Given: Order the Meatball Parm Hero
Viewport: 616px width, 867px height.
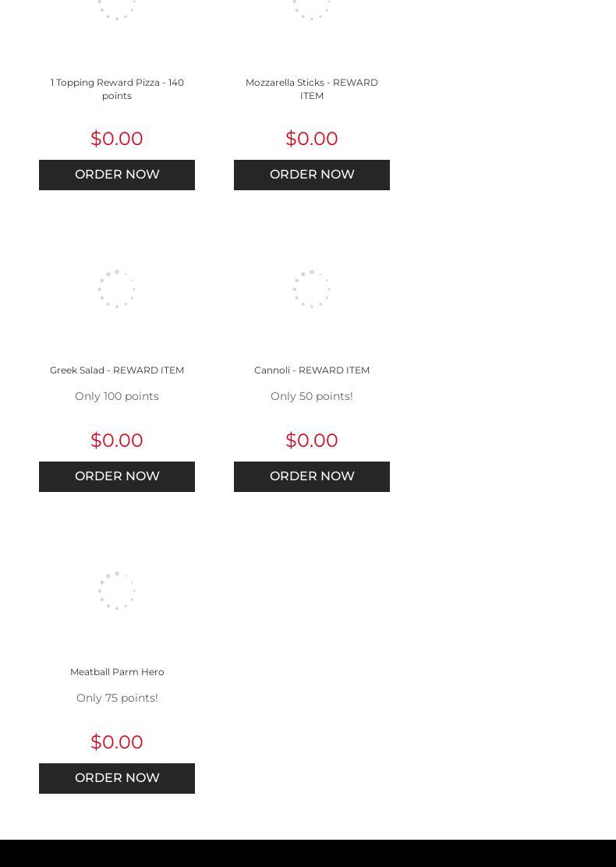Looking at the screenshot, I should click(x=117, y=778).
